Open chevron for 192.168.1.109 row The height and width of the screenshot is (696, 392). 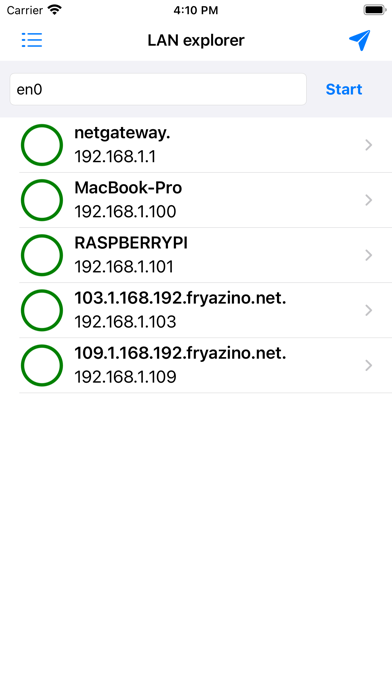(x=368, y=365)
